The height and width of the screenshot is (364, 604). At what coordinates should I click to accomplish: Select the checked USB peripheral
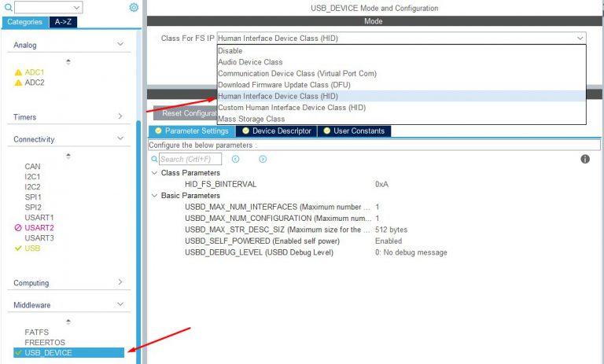tap(32, 248)
